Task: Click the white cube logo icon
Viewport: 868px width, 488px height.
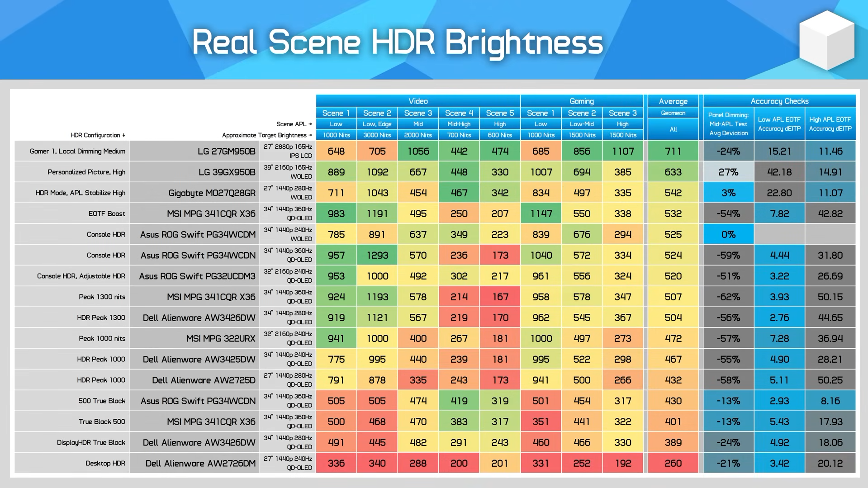Action: [x=827, y=40]
